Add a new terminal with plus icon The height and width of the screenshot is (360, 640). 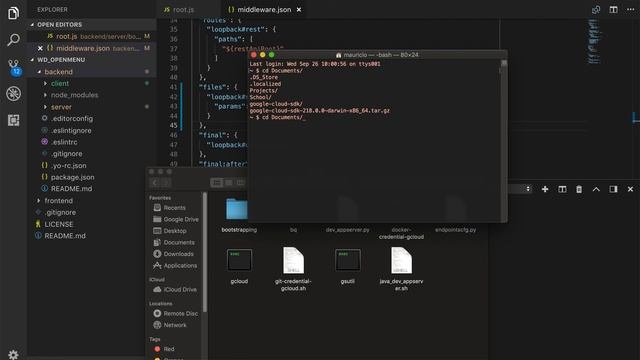(545, 189)
